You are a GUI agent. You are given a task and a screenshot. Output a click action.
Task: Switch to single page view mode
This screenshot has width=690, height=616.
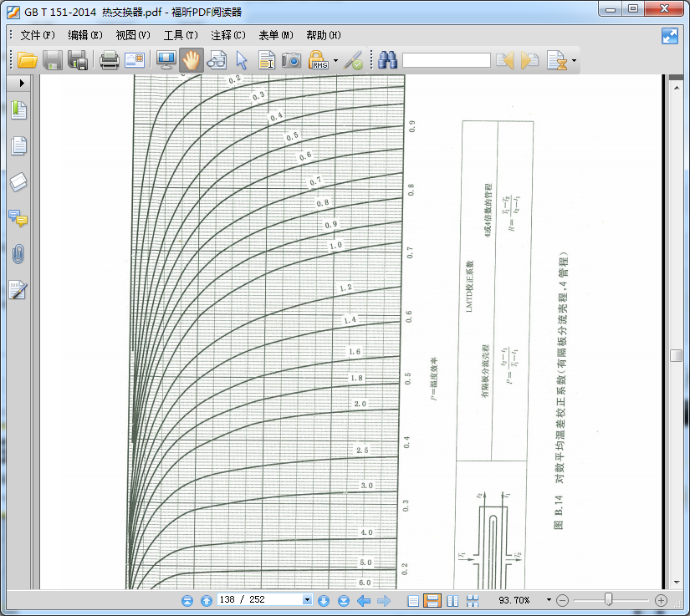tap(413, 600)
